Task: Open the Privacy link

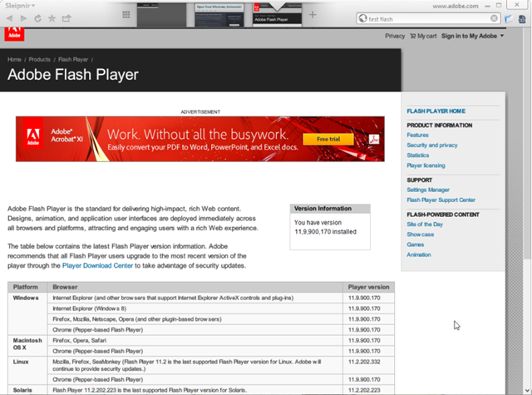Action: click(395, 36)
